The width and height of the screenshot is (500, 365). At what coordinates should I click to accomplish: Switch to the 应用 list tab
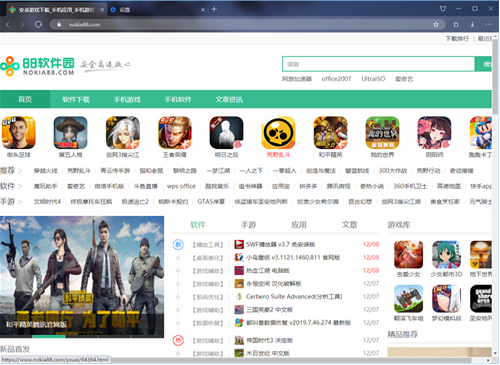coord(299,225)
